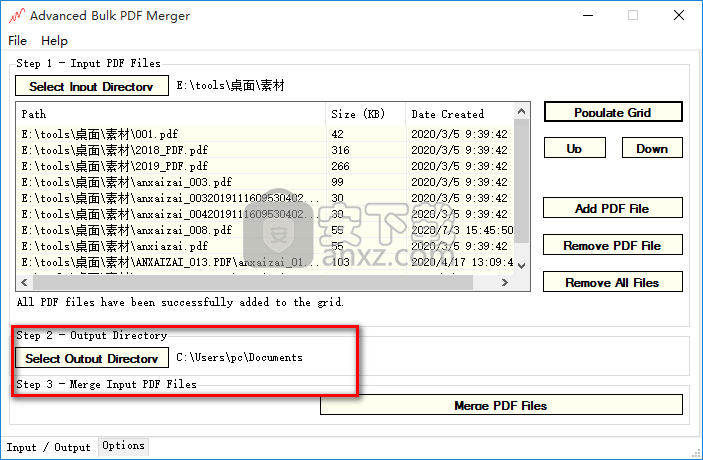Move selected file Down
Viewport: 703px width, 460px height.
click(x=652, y=148)
